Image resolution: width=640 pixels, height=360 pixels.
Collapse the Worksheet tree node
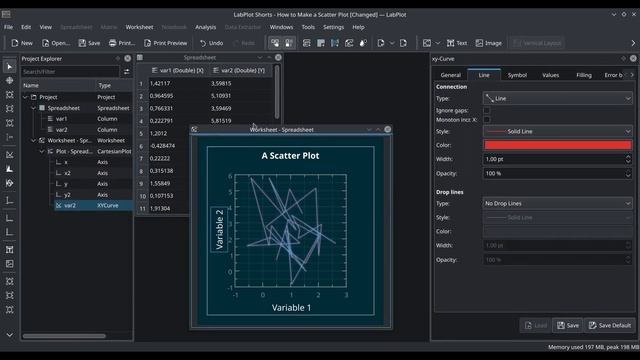pos(33,140)
